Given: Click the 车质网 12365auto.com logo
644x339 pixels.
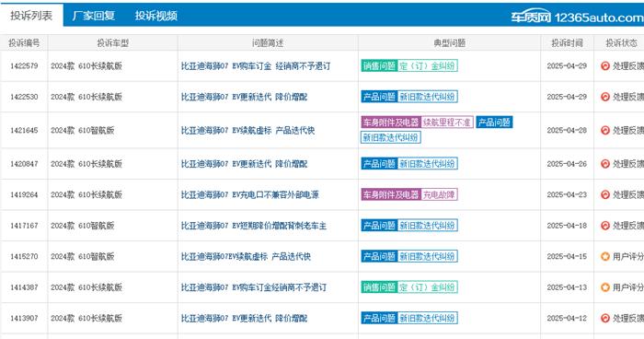Looking at the screenshot, I should (x=577, y=17).
